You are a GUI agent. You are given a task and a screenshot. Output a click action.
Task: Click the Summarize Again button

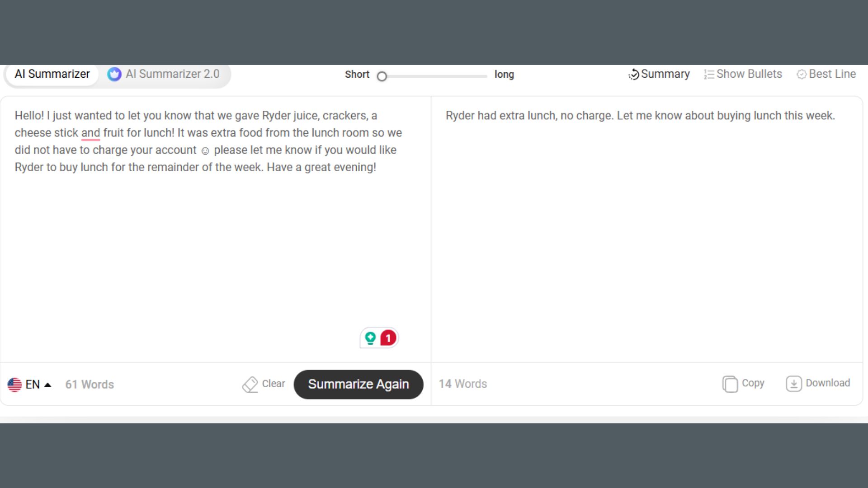(x=359, y=384)
